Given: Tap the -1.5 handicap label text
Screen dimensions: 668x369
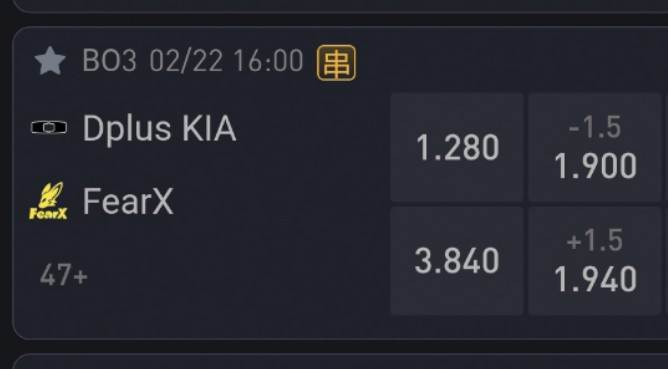Looking at the screenshot, I should (x=595, y=127).
